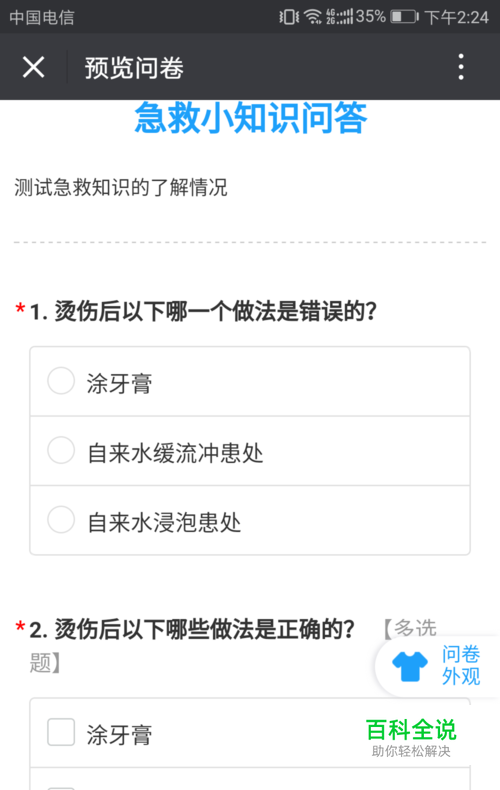
Task: Tap the 测试急救知识的了解情况 description text
Action: (x=121, y=187)
